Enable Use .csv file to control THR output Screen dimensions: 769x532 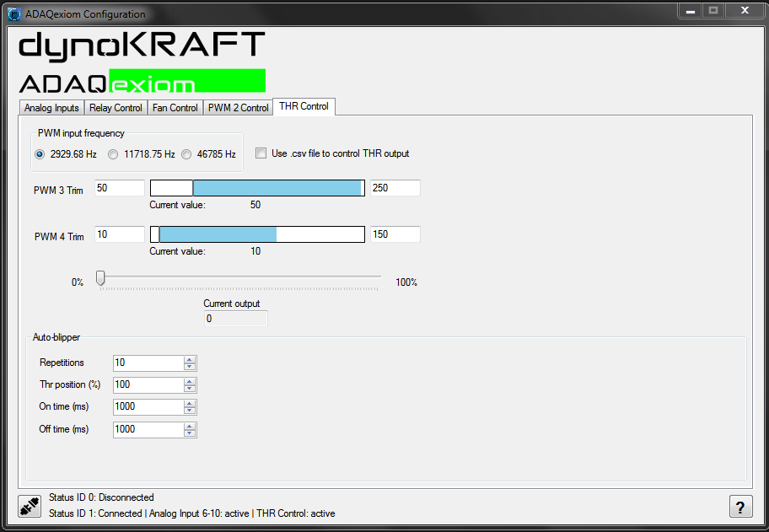[261, 153]
